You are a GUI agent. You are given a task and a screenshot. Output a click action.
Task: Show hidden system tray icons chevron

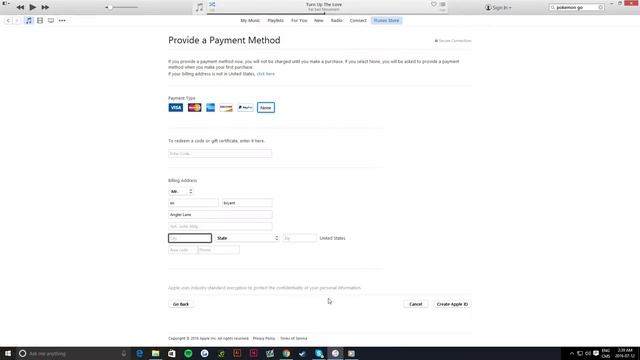(572, 353)
